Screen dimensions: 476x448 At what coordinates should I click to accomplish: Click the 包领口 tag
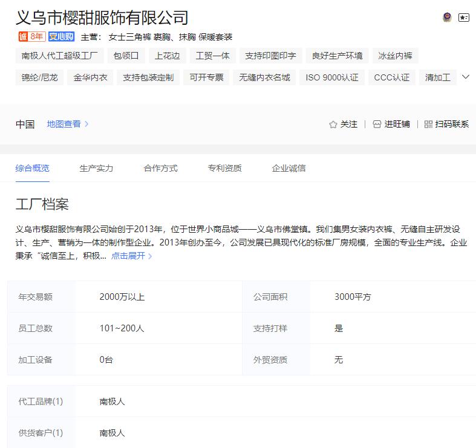pos(126,56)
